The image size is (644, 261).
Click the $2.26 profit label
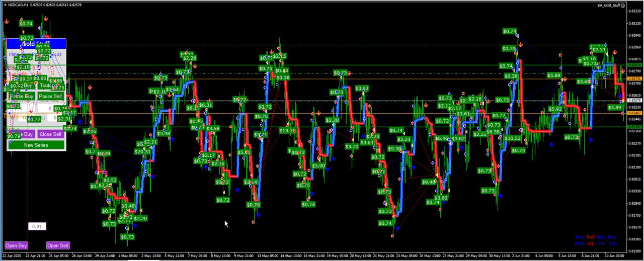(190, 58)
